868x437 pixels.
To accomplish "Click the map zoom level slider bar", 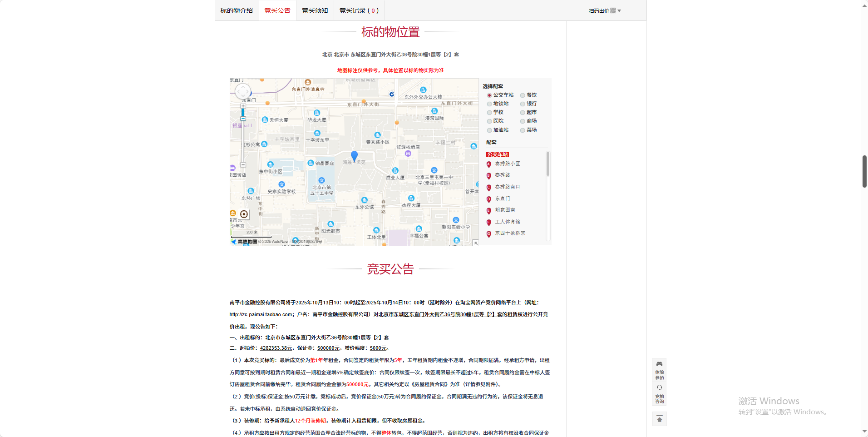I will point(243,136).
